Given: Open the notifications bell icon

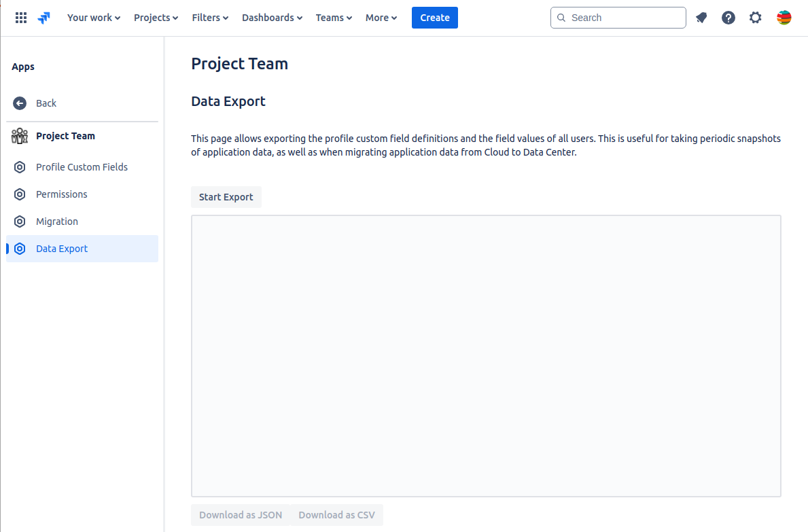Looking at the screenshot, I should pos(701,18).
